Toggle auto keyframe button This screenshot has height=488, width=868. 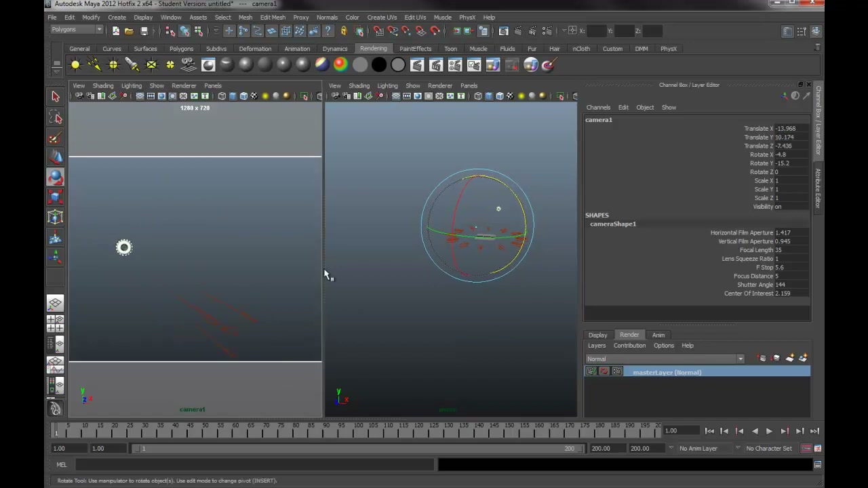(806, 449)
